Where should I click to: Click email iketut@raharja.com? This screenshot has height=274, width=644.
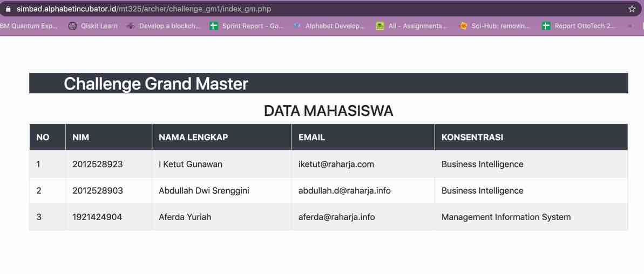pyautogui.click(x=336, y=164)
